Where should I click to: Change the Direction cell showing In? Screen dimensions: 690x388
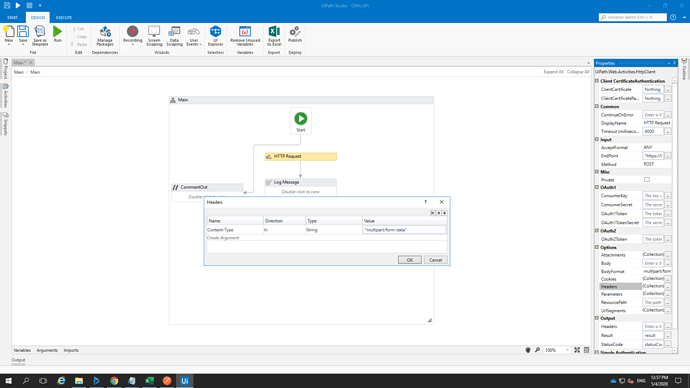(284, 230)
